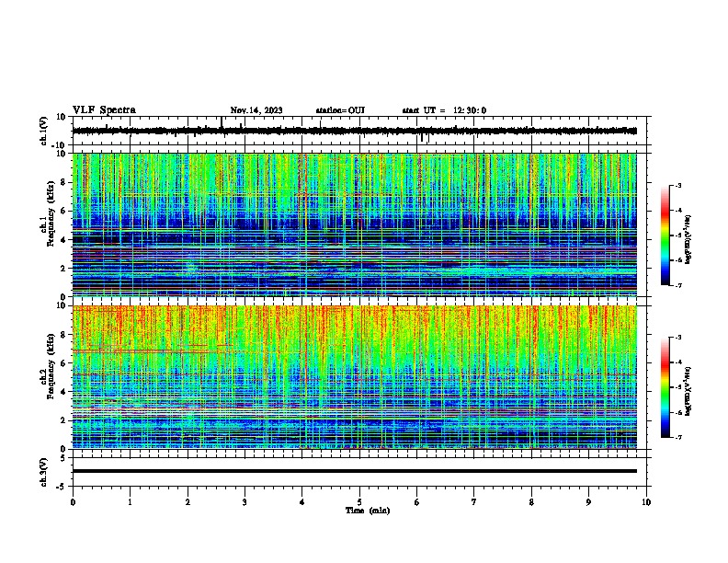Click time-axis tick label "7" under ch.3 panel

click(474, 502)
